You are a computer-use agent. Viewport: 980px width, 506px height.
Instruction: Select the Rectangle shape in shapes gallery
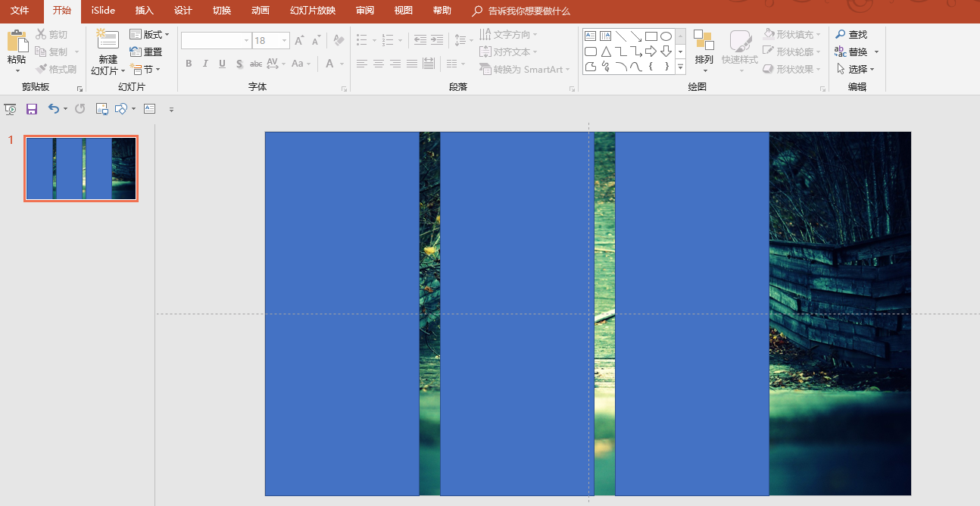[651, 36]
